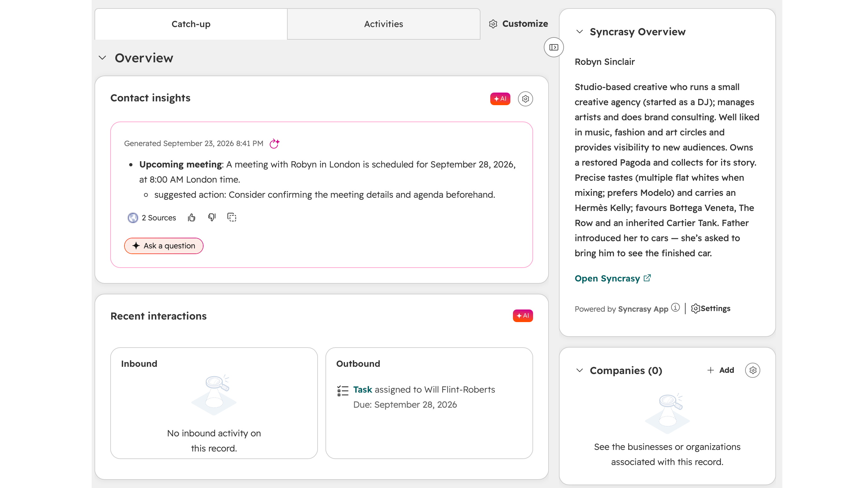This screenshot has width=868, height=488.
Task: Open the Task link in Outbound
Action: [x=363, y=390]
